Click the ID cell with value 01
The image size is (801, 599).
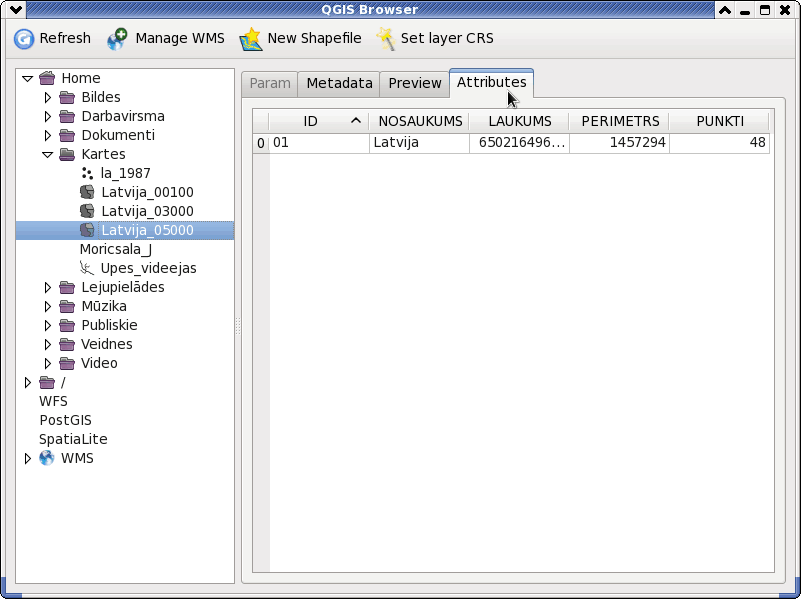319,143
